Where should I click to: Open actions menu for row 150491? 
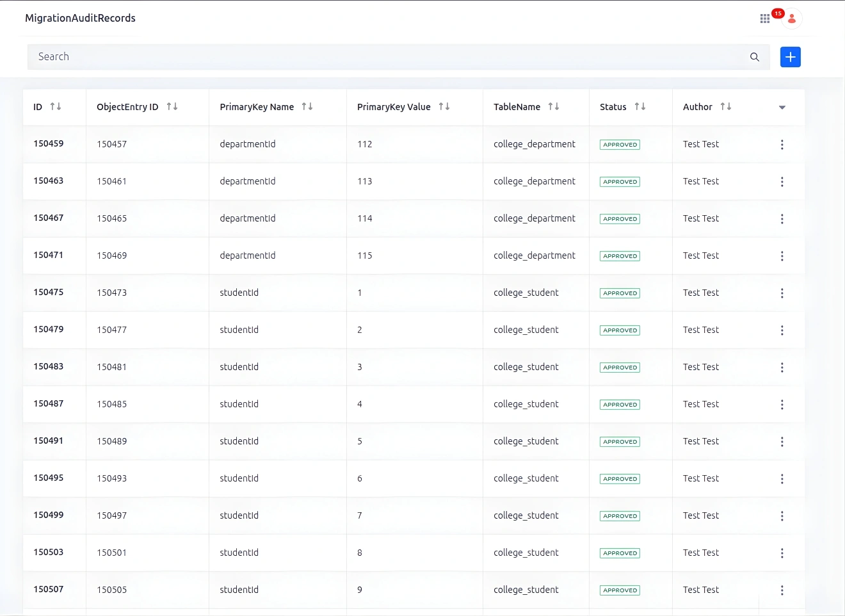pyautogui.click(x=782, y=442)
